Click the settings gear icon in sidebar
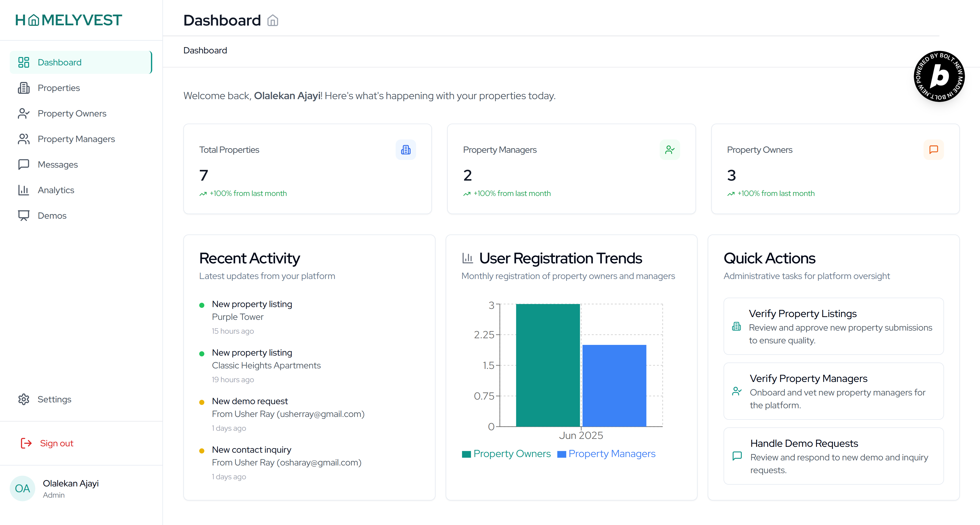Image resolution: width=980 pixels, height=525 pixels. 23,399
